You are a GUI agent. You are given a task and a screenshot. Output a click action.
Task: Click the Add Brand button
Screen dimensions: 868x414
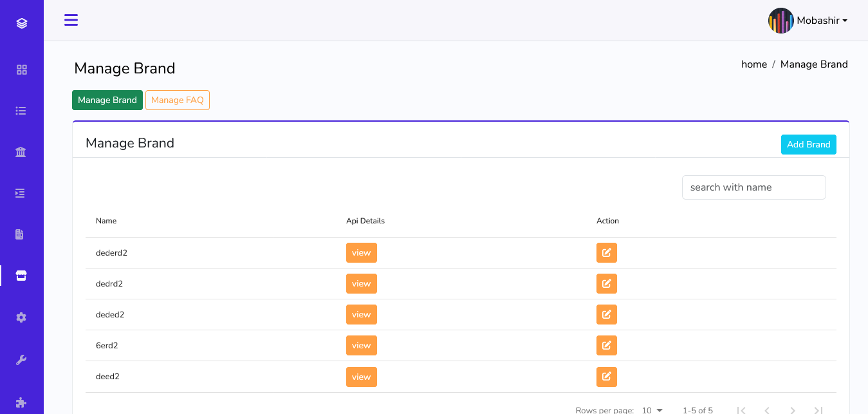(x=808, y=144)
